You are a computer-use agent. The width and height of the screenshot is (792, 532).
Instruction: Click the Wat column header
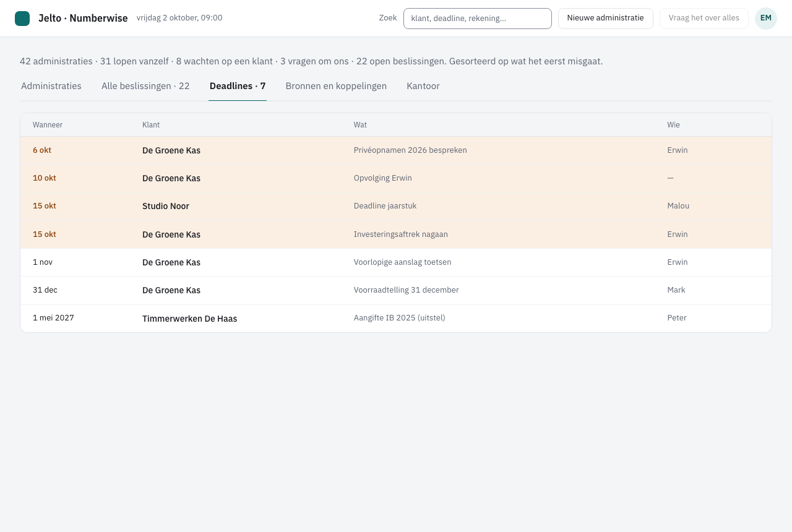tap(360, 125)
